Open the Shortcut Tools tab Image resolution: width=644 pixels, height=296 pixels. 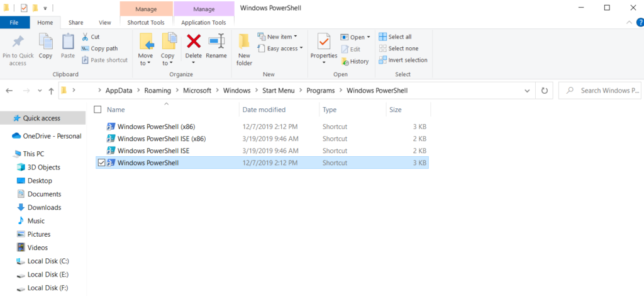[x=146, y=23]
